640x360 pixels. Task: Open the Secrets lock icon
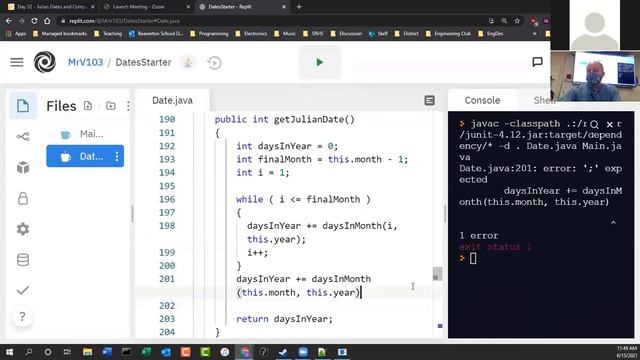click(x=23, y=198)
